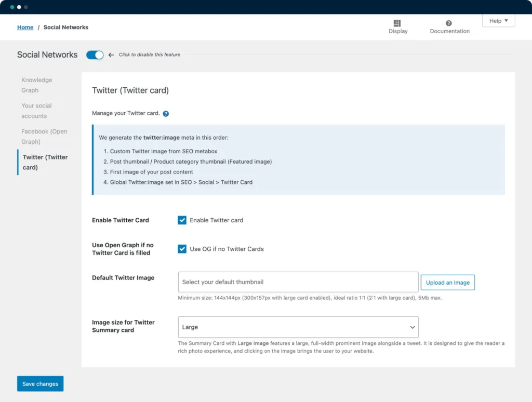The height and width of the screenshot is (402, 532).
Task: Click the teal dot in window title bar
Action: pos(12,7)
